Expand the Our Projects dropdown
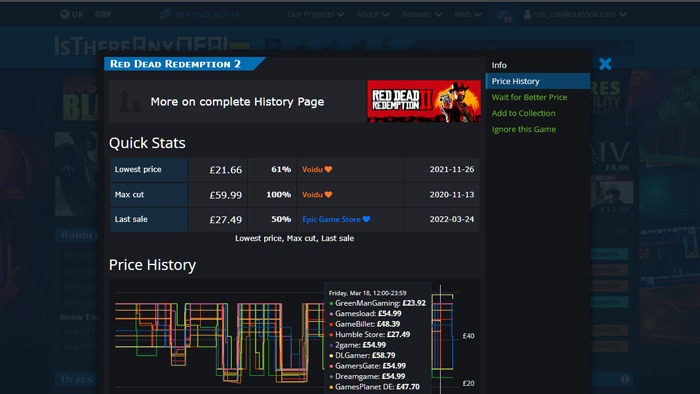 click(x=316, y=14)
